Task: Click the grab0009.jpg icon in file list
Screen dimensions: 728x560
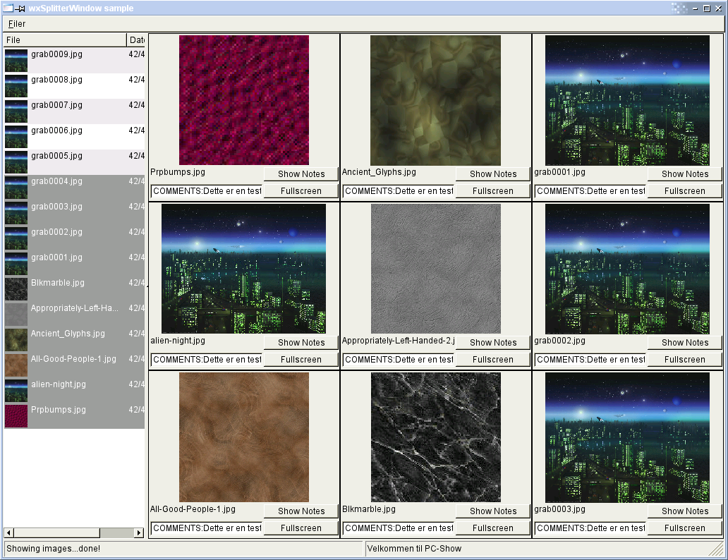Action: pos(16,60)
